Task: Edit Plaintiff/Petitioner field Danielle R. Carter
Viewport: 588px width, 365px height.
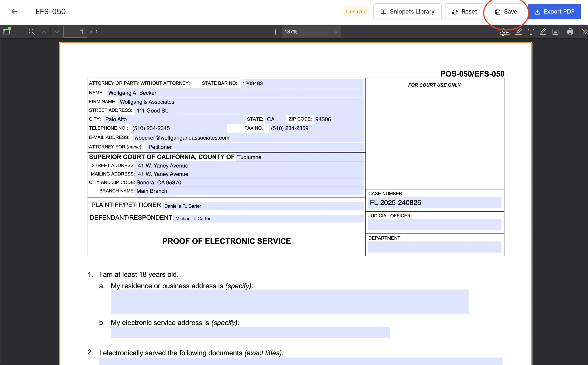Action: [x=263, y=206]
